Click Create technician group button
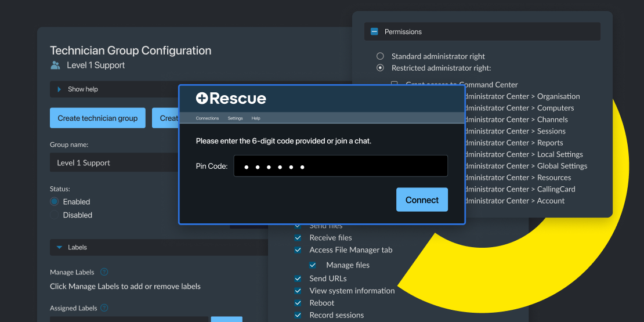This screenshot has width=644, height=322. [97, 118]
